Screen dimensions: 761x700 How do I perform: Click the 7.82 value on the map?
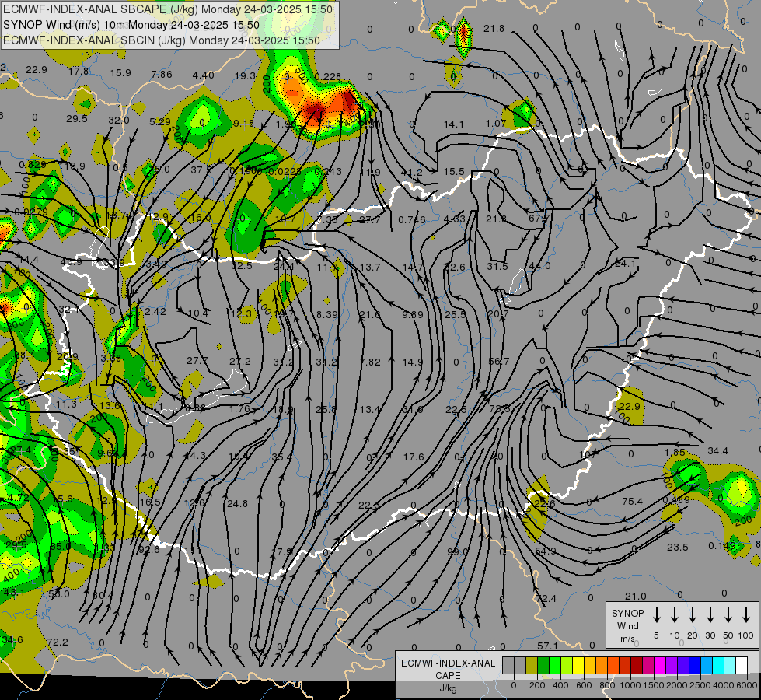(x=370, y=362)
